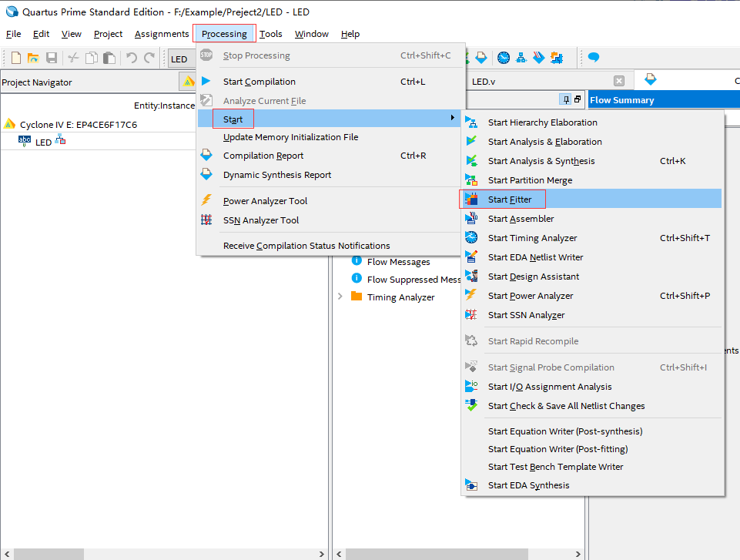
Task: Click the Paste clipboard toolbar icon
Action: 109,58
